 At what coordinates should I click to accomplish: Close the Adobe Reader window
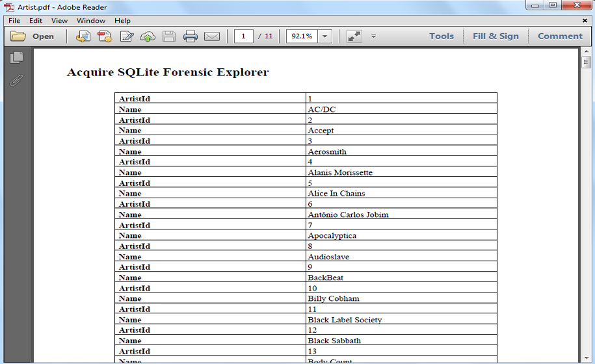coord(577,5)
